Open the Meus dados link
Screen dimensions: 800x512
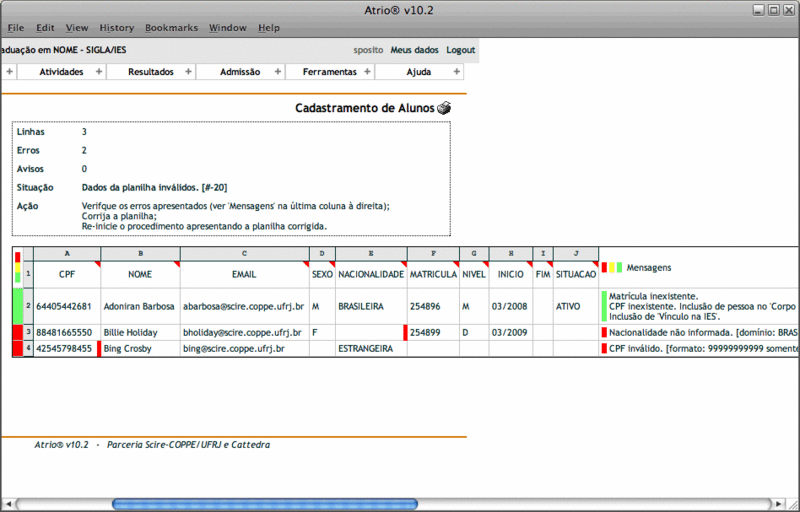(414, 50)
